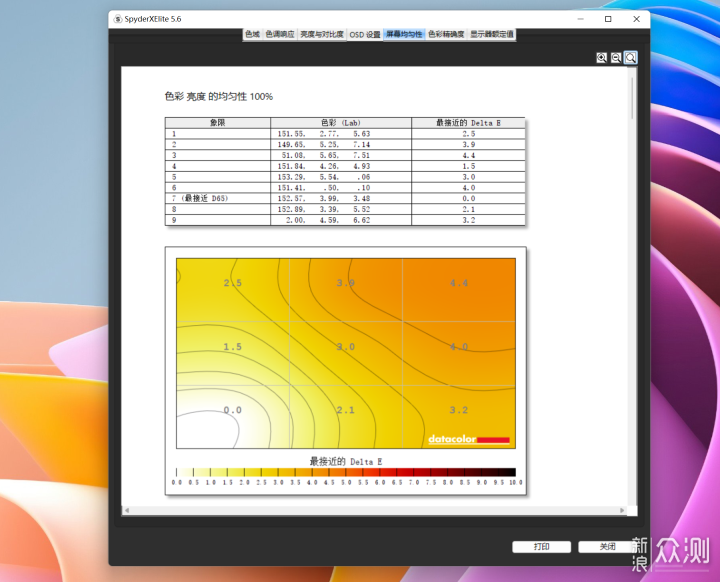Click the Lab value 151.55 in row 1
720x582 pixels.
[291, 134]
